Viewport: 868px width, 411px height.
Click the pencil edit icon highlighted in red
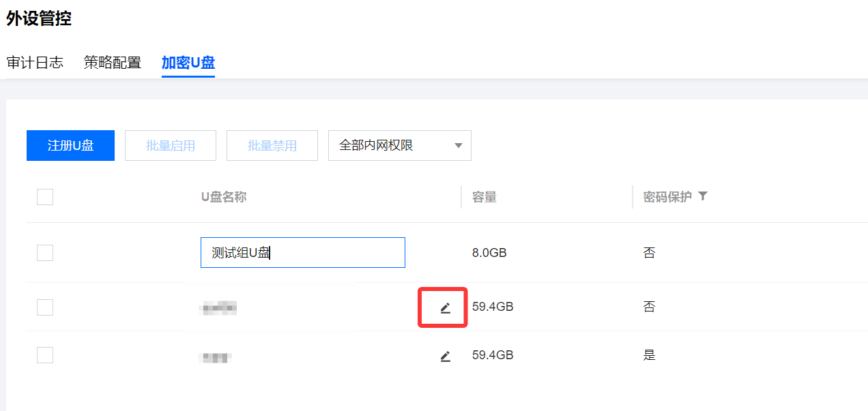[445, 308]
